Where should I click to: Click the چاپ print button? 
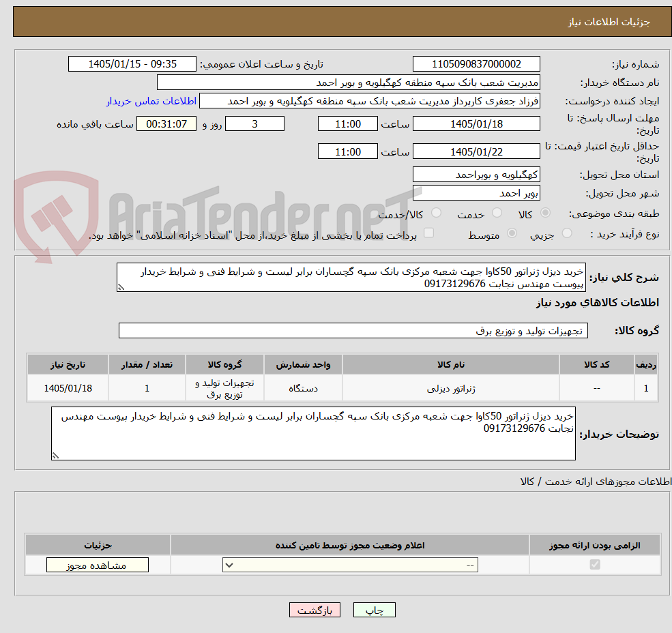[374, 610]
